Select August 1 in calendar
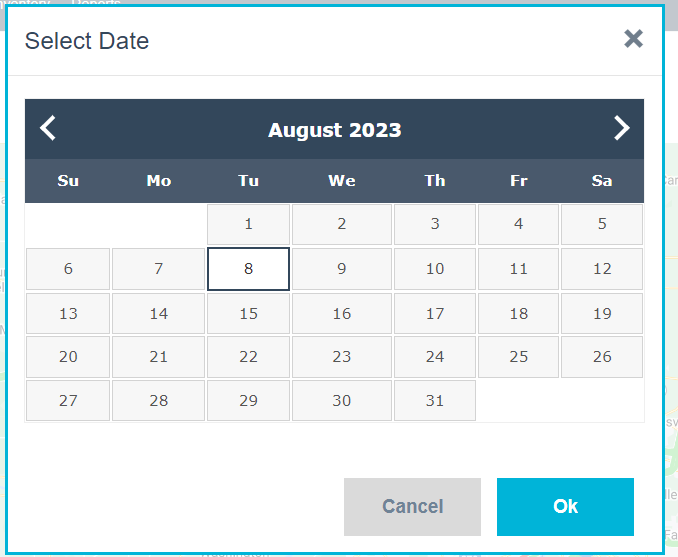This screenshot has height=557, width=678. [249, 225]
